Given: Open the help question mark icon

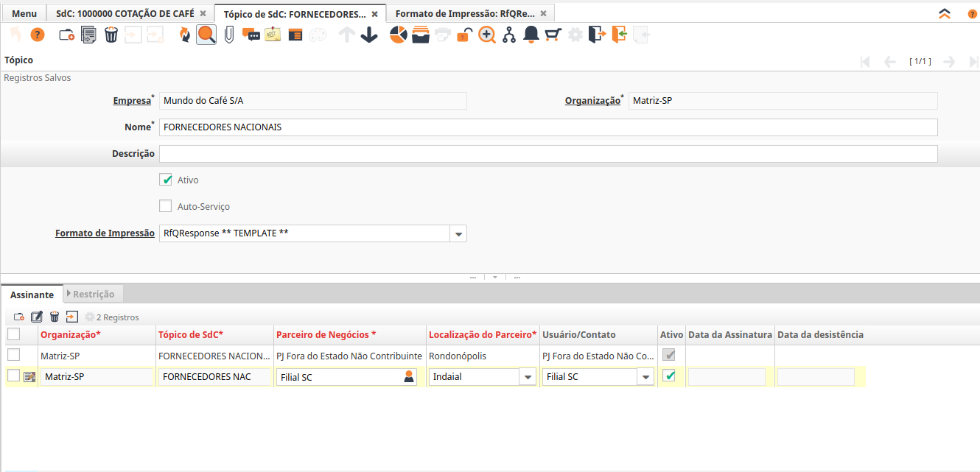Looking at the screenshot, I should click(x=37, y=35).
